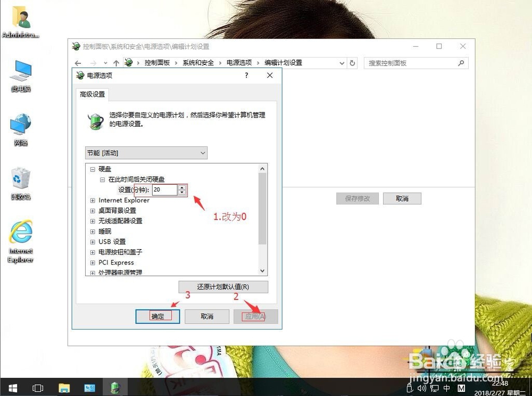Click 控制面板 in the breadcrumb
This screenshot has width=532, height=396.
click(x=157, y=63)
